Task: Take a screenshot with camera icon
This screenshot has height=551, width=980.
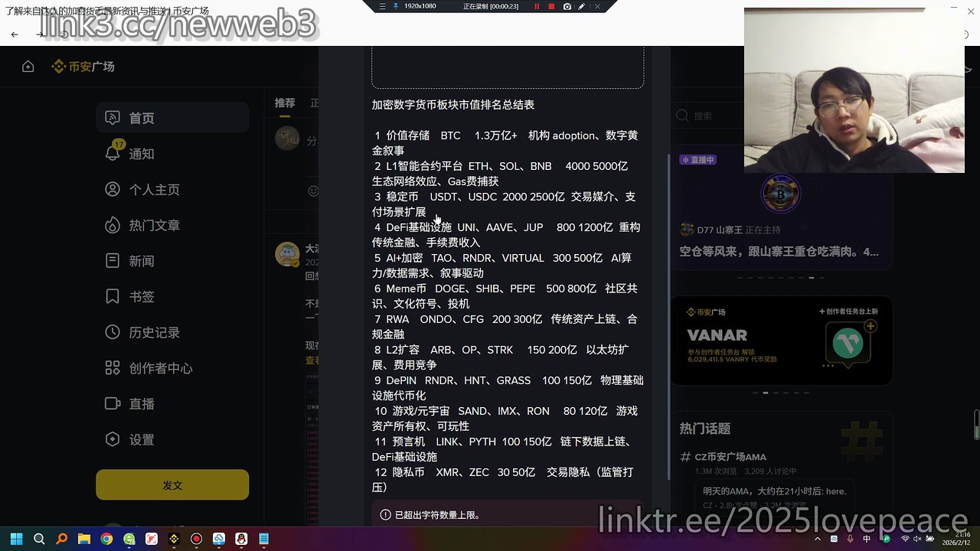Action: (567, 6)
